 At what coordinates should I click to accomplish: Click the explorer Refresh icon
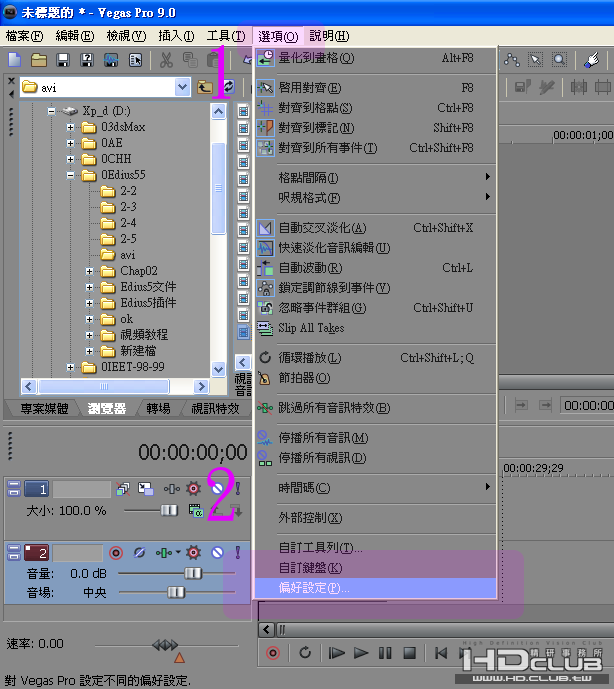229,87
